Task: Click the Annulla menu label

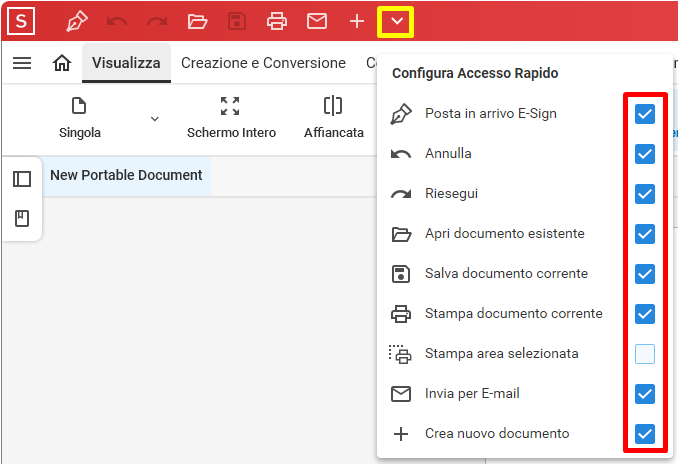Action: pyautogui.click(x=448, y=154)
